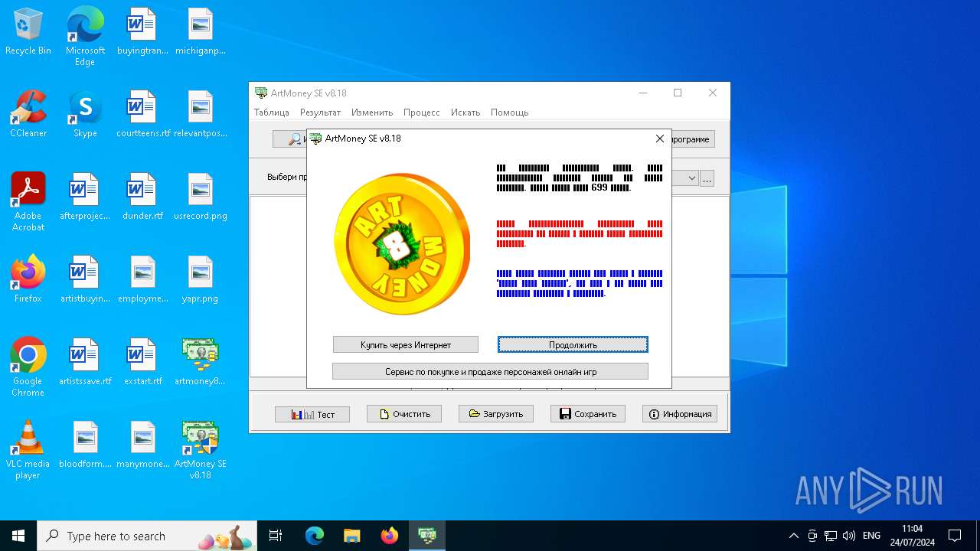980x551 pixels.
Task: Open the Помощь menu
Action: pos(510,112)
